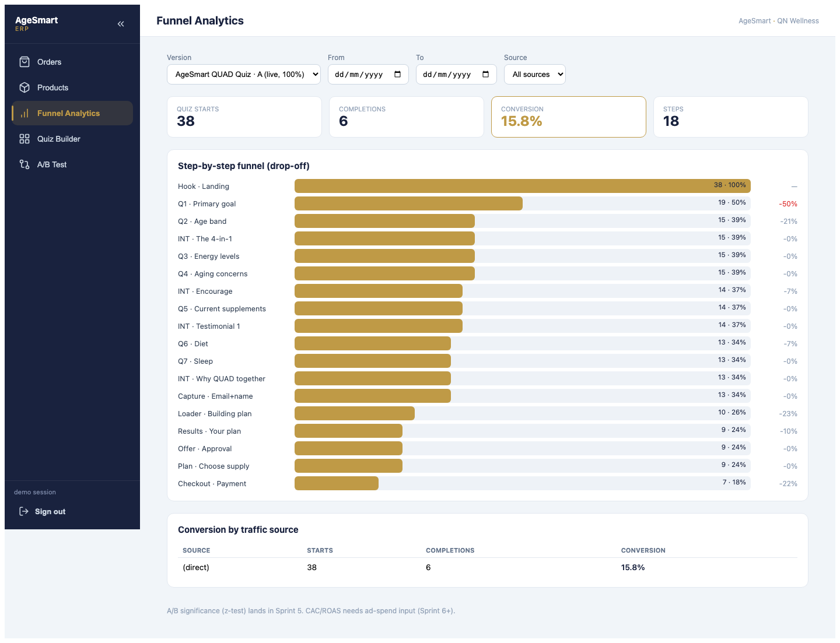This screenshot has height=643, width=840.
Task: Open the Orders page
Action: tap(72, 62)
